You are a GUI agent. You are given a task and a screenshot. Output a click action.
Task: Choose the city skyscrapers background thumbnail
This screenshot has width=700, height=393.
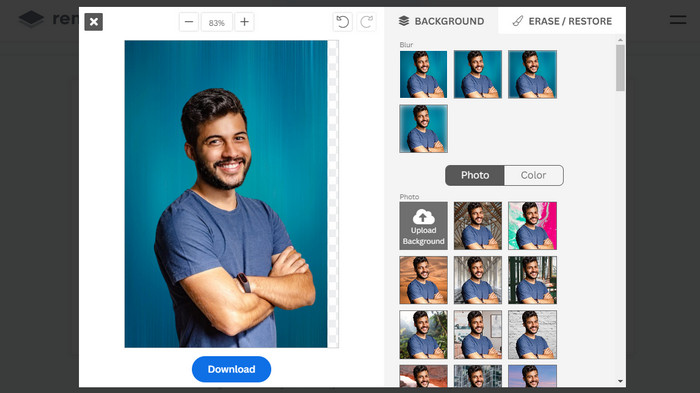[x=478, y=376]
